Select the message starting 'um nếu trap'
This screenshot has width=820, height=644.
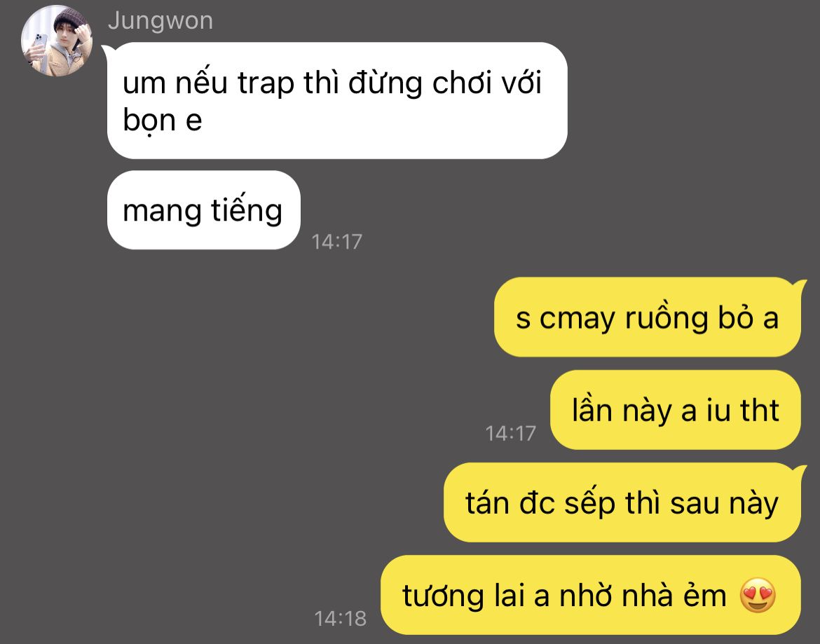pyautogui.click(x=337, y=100)
